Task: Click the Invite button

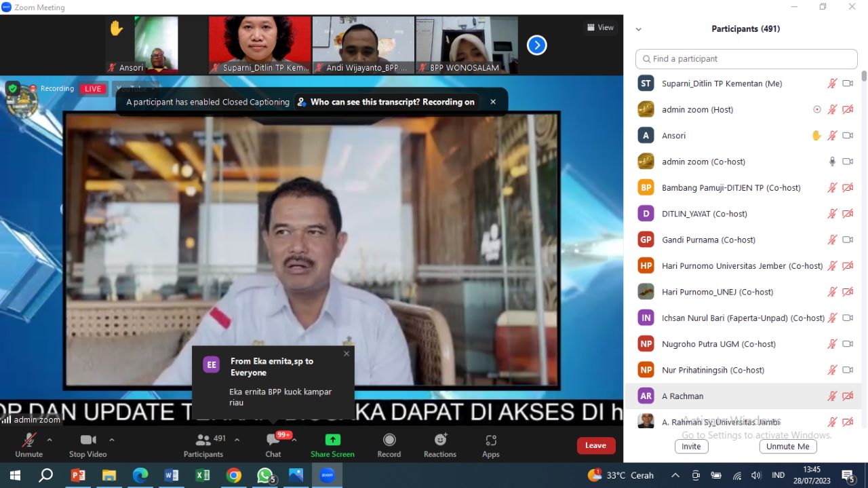Action: coord(691,446)
